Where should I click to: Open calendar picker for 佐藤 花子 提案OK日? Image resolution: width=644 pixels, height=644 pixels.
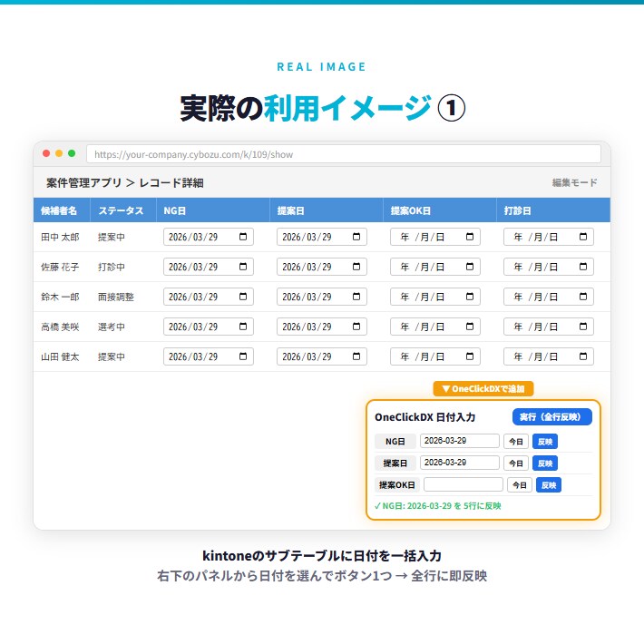click(x=470, y=267)
